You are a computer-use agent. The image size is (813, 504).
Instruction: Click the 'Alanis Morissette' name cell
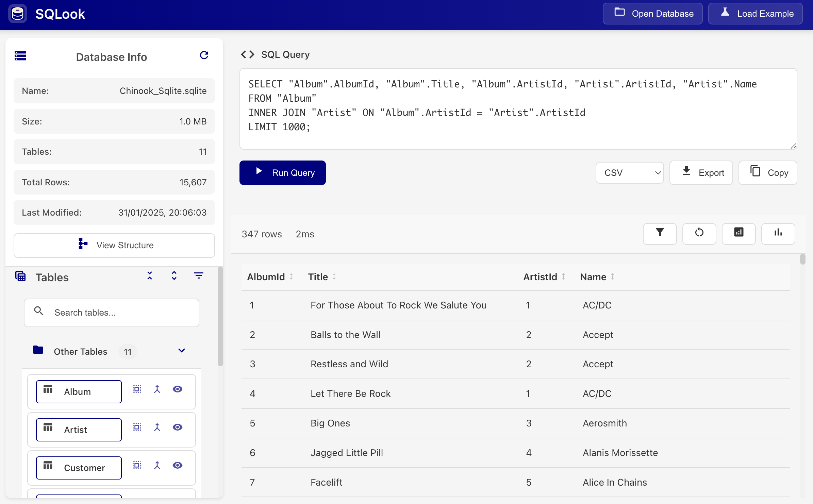pyautogui.click(x=620, y=453)
